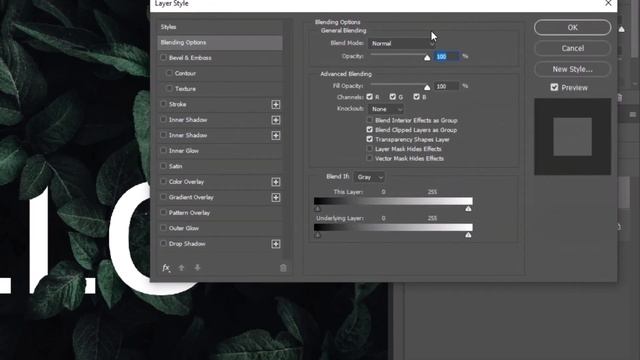Open the Pattern Overlay settings label
Screen dimensions: 640x360
(189, 213)
